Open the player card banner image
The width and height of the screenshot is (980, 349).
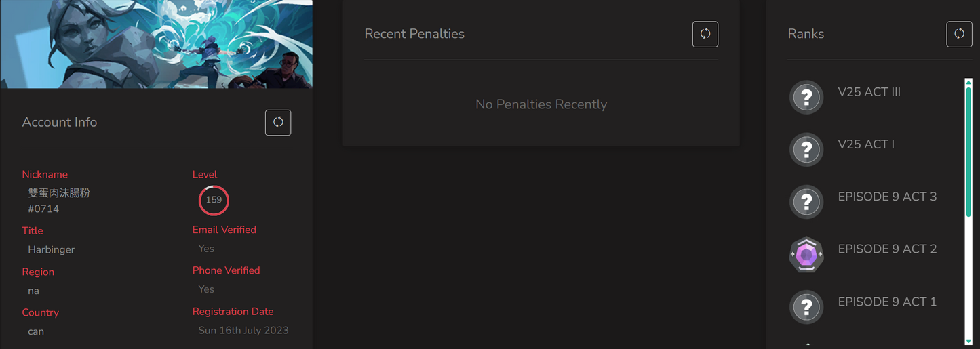click(156, 44)
